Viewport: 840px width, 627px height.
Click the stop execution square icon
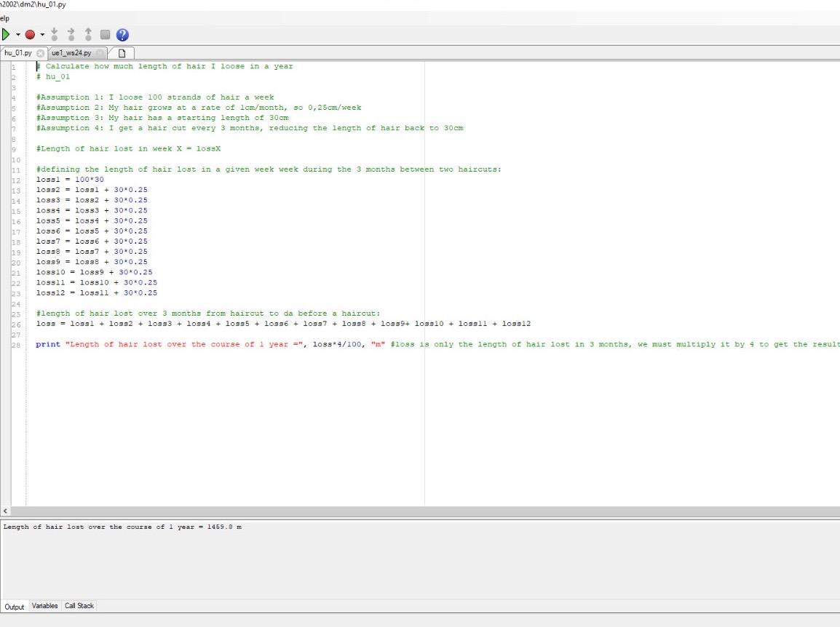tap(104, 34)
